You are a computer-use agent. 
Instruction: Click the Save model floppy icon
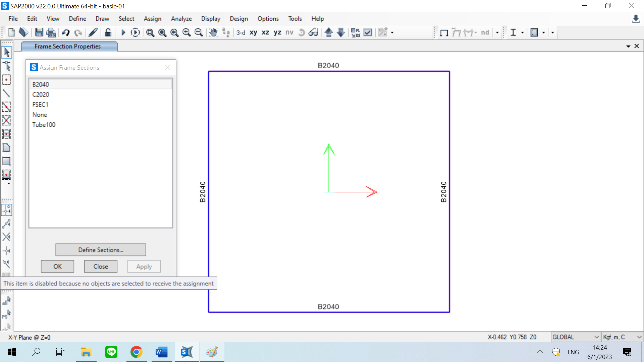point(39,33)
